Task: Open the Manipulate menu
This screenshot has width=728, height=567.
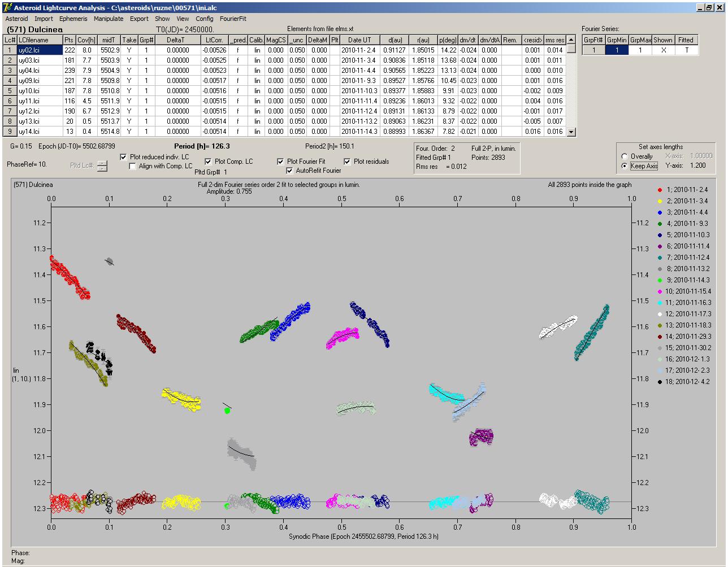Action: coord(109,19)
